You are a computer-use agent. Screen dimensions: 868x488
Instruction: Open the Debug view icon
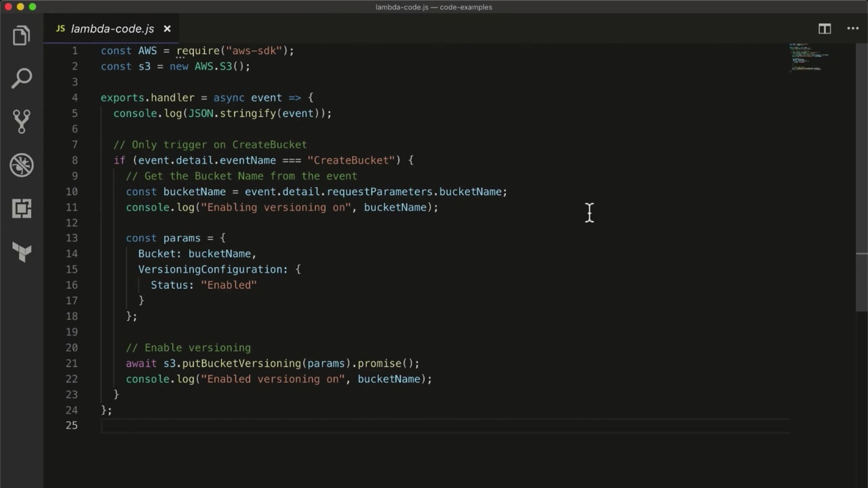tap(22, 165)
